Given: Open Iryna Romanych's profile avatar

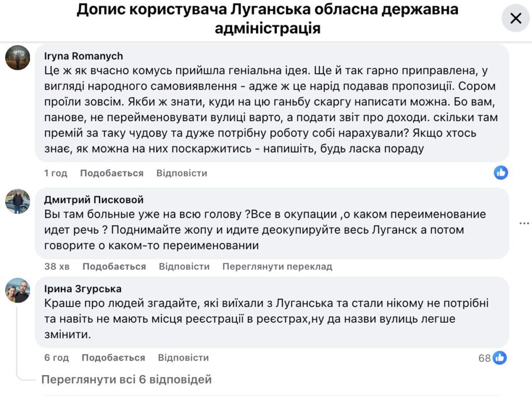Looking at the screenshot, I should 19,58.
